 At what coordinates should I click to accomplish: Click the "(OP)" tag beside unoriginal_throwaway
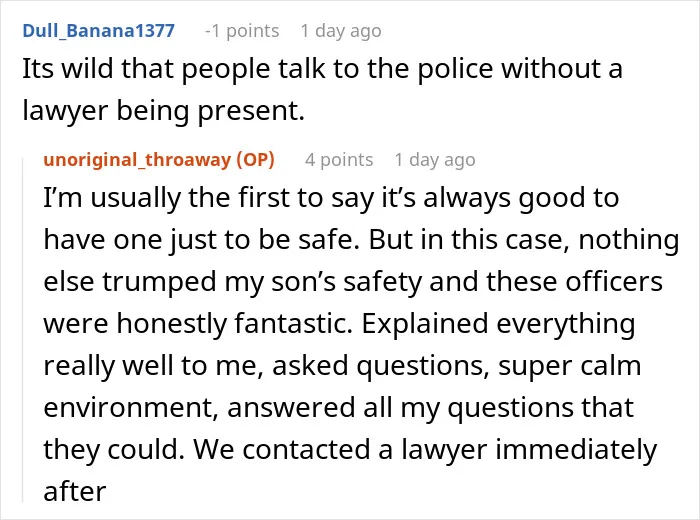pos(255,160)
